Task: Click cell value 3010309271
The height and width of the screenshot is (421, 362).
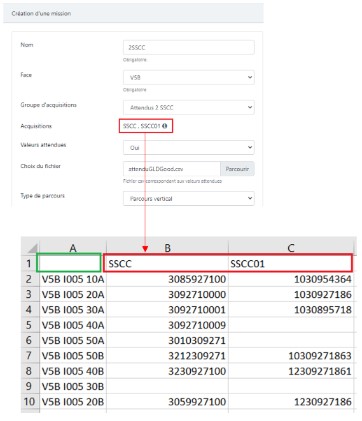Action: (x=167, y=340)
